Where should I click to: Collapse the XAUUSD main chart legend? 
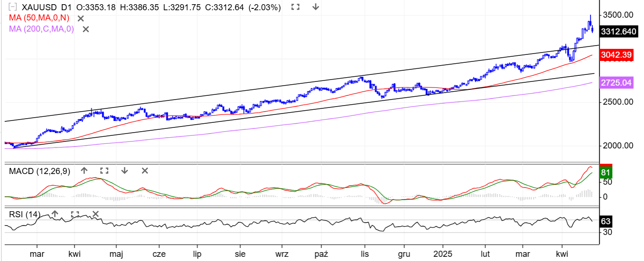pyautogui.click(x=13, y=7)
